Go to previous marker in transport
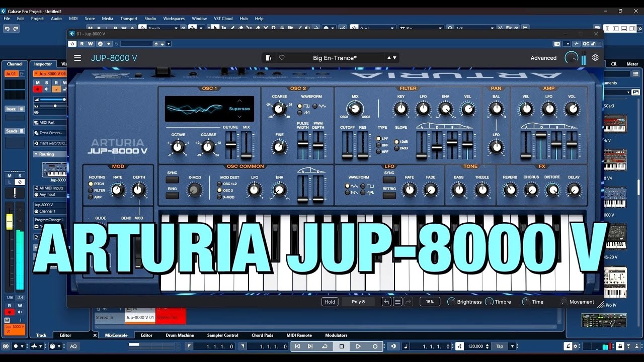This screenshot has width=644, height=362. pos(297,346)
